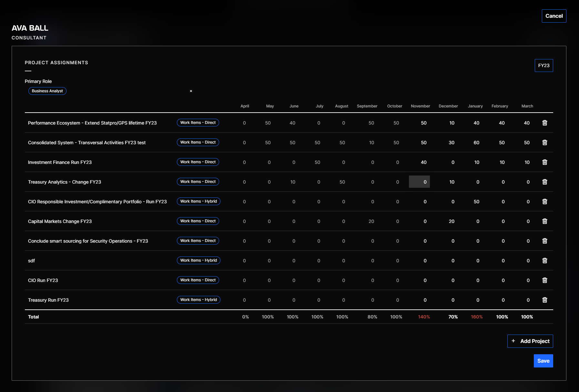Image resolution: width=579 pixels, height=392 pixels.
Task: Add a new project assignment
Action: (530, 341)
